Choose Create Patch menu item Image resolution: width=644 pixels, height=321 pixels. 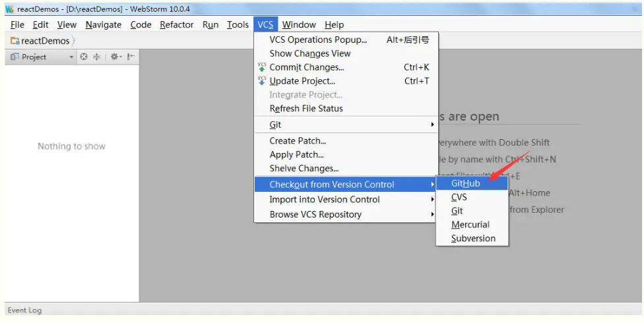click(x=346, y=141)
